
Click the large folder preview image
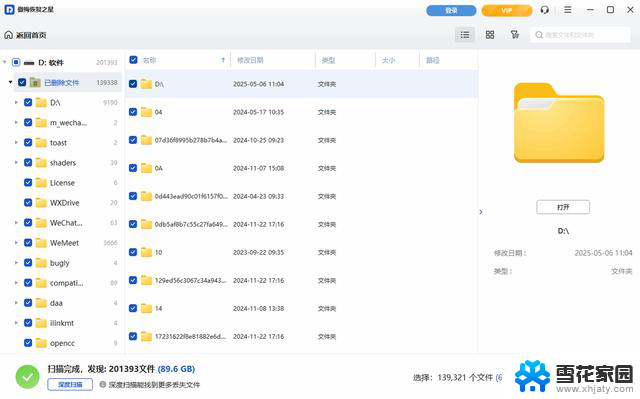[x=559, y=123]
